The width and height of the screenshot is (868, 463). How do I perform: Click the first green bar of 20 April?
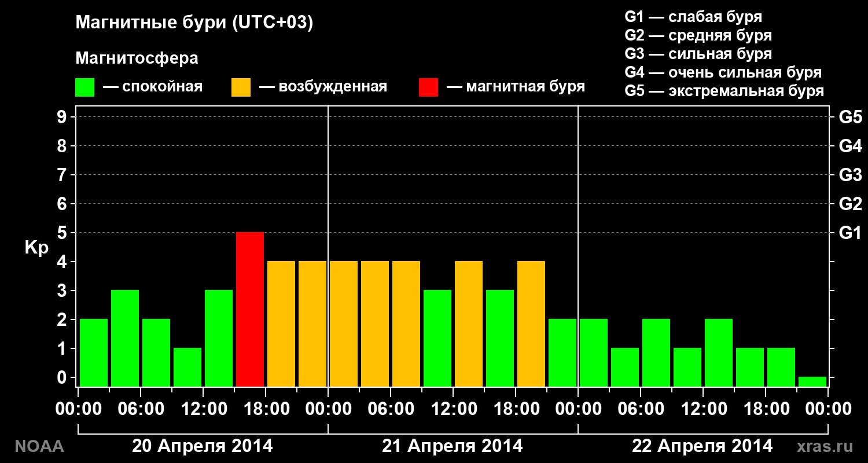pyautogui.click(x=94, y=352)
